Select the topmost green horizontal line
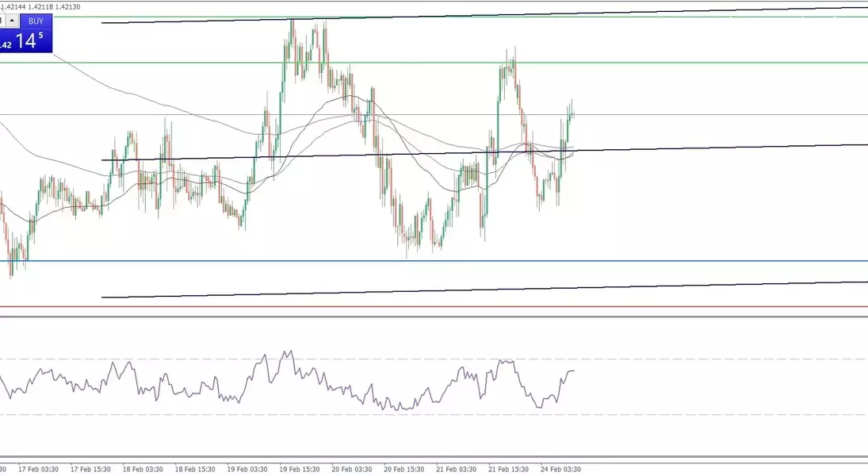868x476 pixels. pyautogui.click(x=159, y=17)
